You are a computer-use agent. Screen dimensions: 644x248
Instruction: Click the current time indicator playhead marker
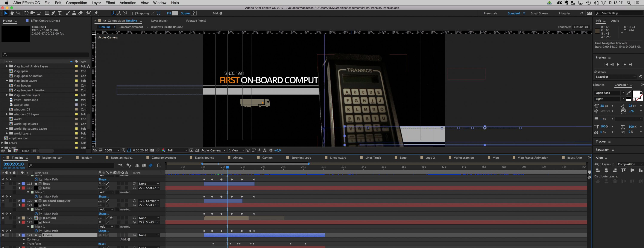point(228,168)
